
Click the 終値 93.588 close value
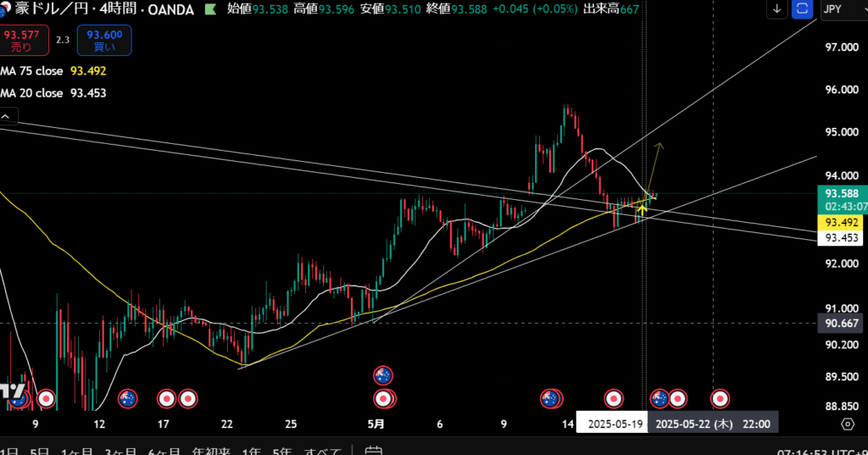point(457,9)
